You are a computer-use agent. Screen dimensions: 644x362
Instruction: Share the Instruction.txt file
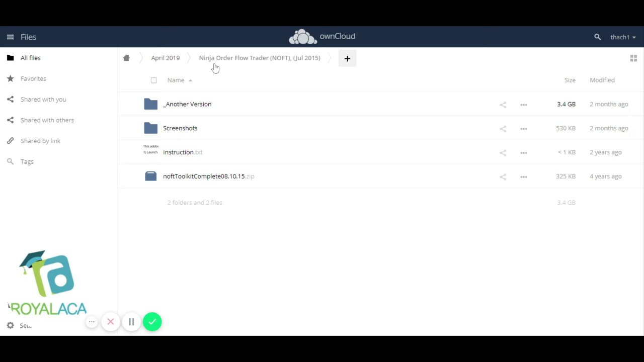[x=503, y=153]
